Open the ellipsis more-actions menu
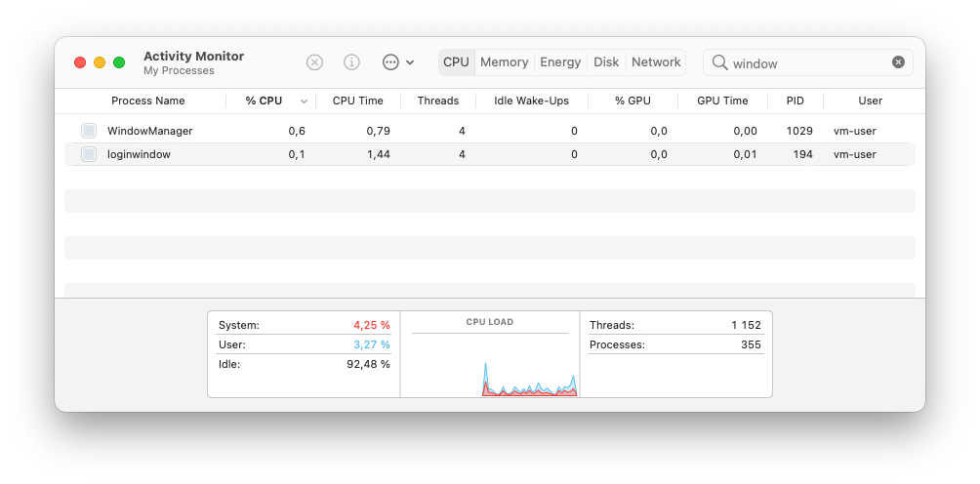Screen dimensions: 980x484 point(398,62)
